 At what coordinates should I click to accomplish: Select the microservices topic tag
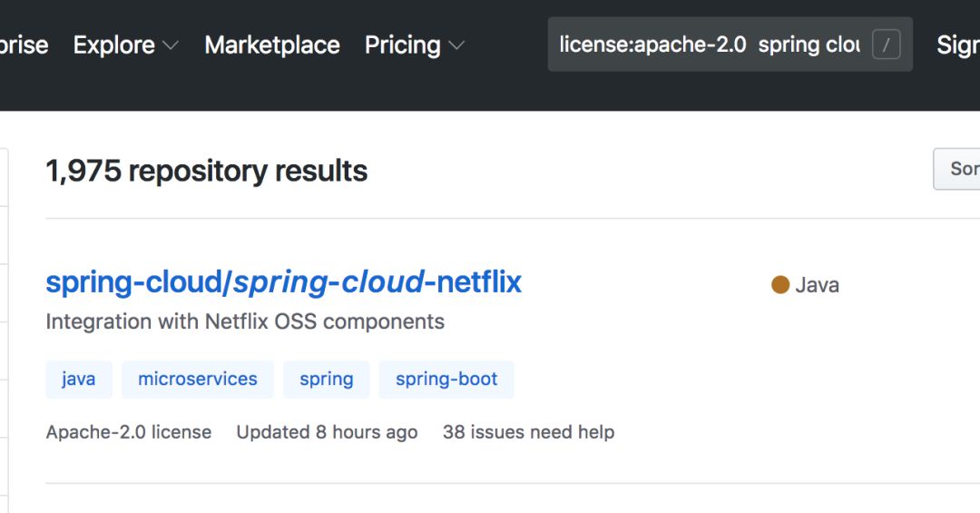point(198,380)
